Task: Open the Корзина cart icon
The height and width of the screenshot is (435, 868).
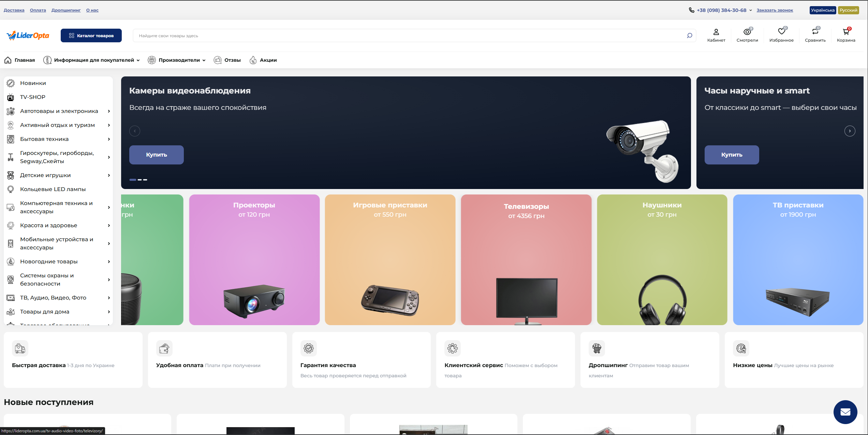Action: (x=846, y=32)
